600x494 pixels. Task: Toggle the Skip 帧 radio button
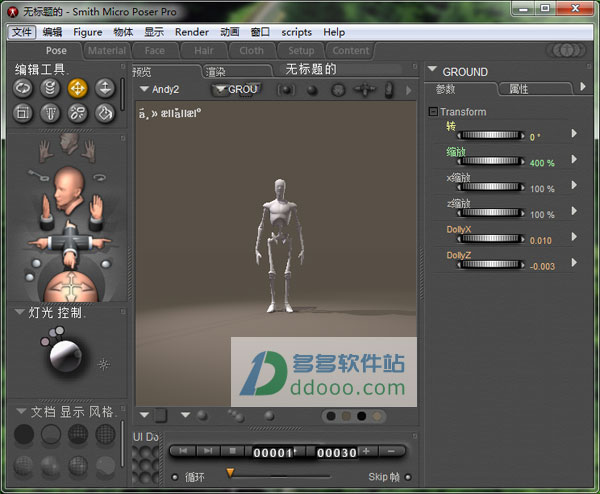click(x=408, y=477)
